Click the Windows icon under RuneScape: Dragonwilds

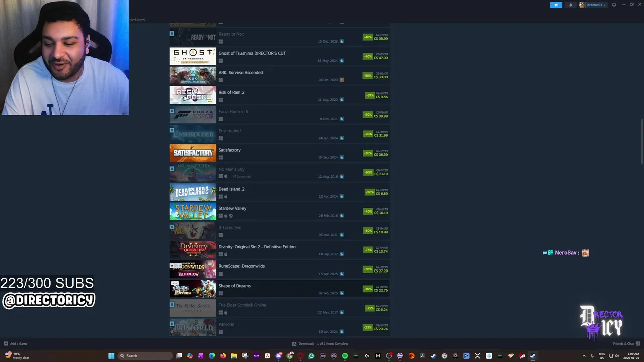pyautogui.click(x=221, y=274)
